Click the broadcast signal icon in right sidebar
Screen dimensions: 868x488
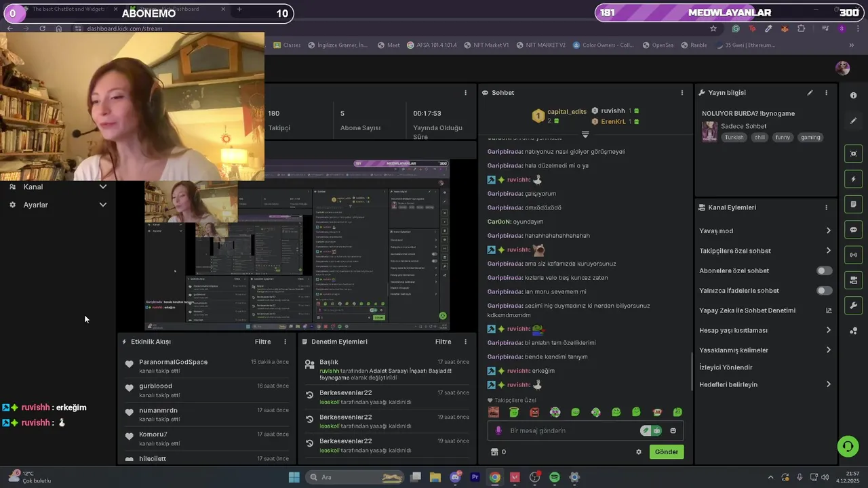853,255
